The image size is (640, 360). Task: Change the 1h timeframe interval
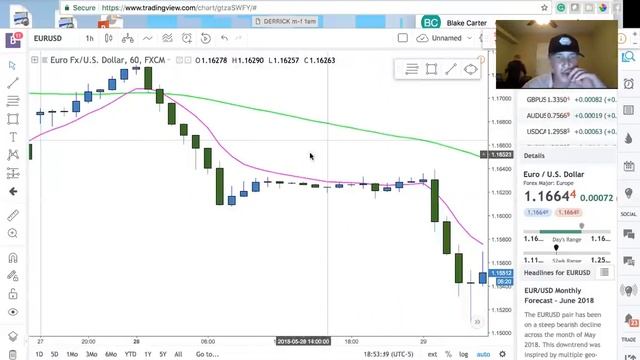[x=89, y=38]
